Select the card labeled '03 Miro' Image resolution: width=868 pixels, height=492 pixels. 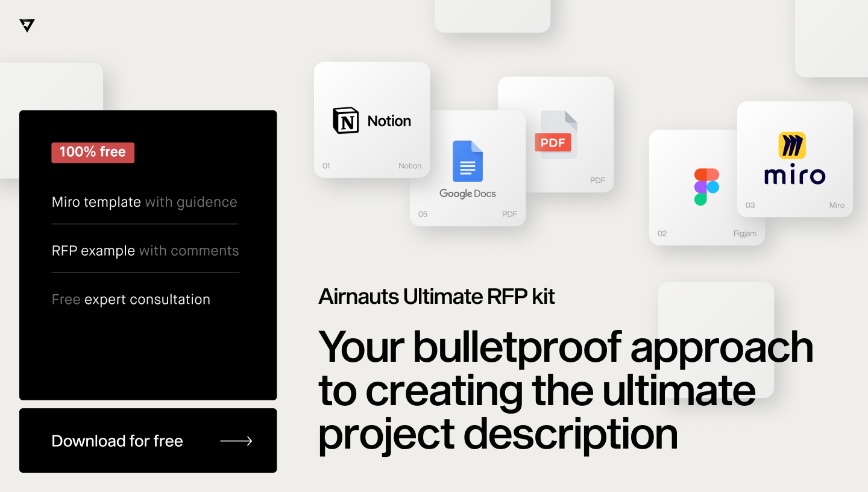click(794, 159)
